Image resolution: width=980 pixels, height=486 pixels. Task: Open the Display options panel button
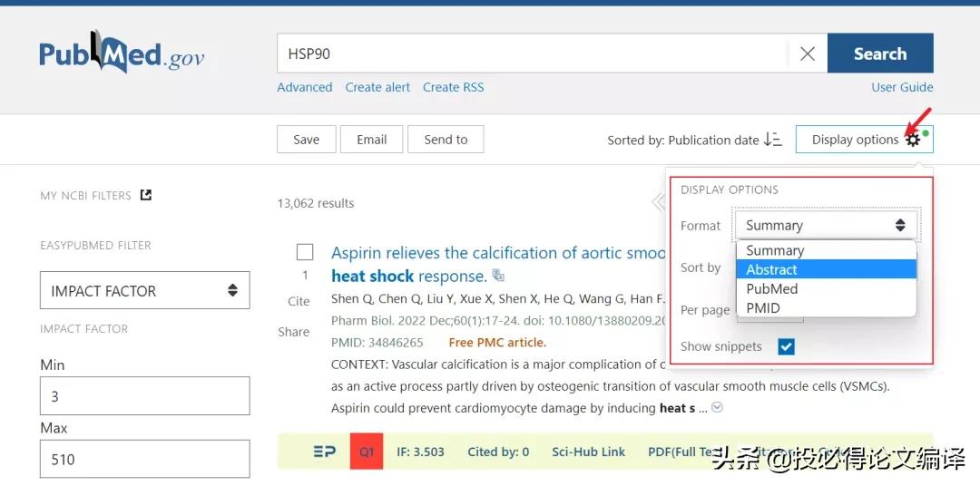tap(865, 140)
